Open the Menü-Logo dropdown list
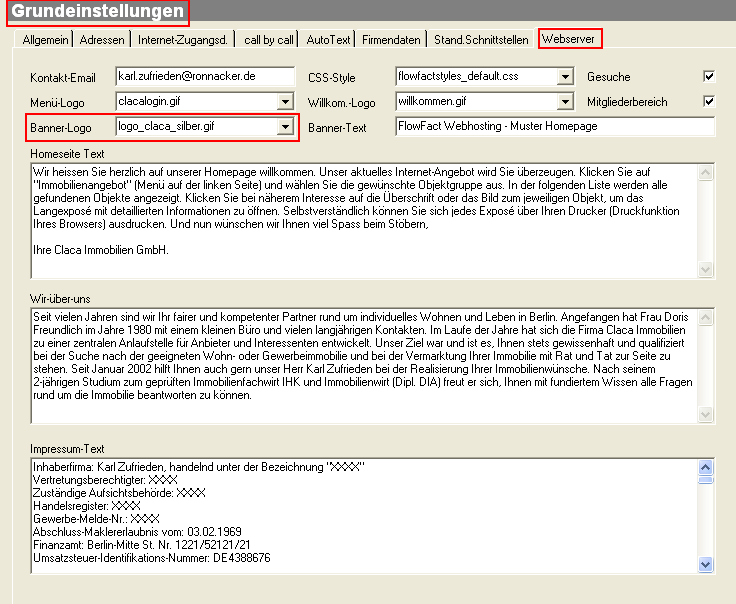 pos(285,101)
